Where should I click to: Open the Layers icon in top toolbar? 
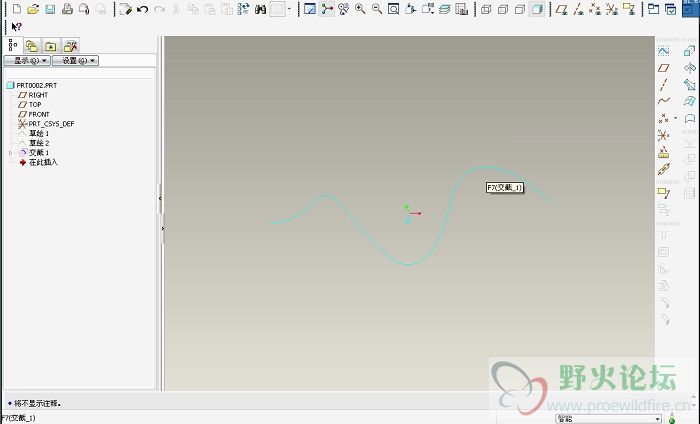point(445,9)
